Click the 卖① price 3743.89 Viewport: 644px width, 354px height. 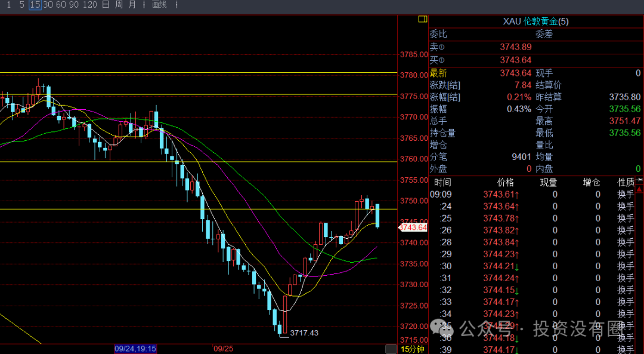pyautogui.click(x=515, y=47)
